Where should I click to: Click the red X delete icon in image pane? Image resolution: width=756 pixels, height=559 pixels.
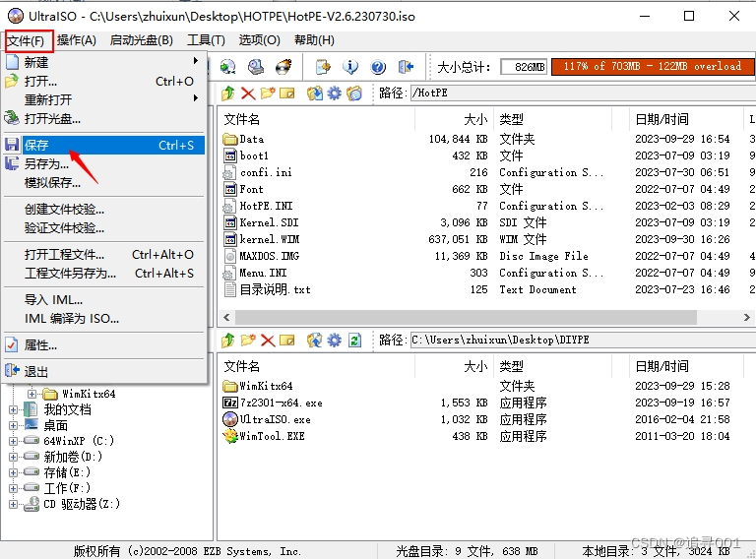248,93
